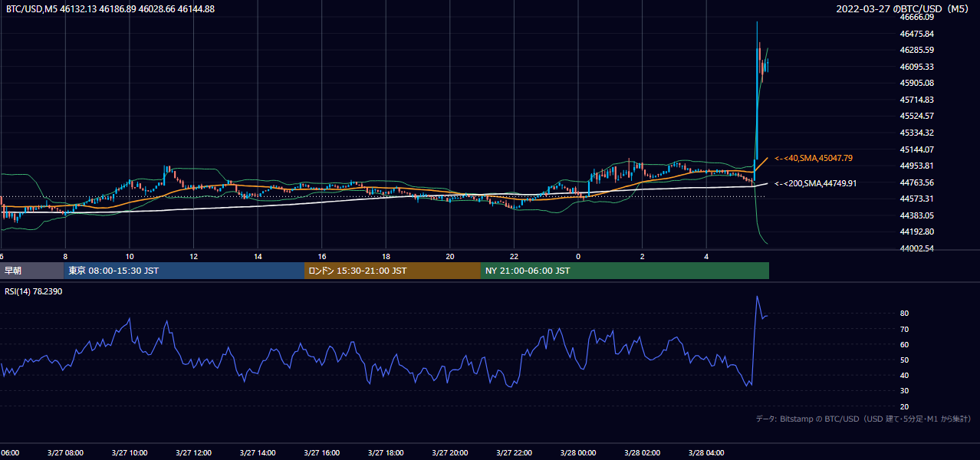Viewport: 980px width, 460px height.
Task: Click the RSI(14) 78.2390 indicator label
Action: pyautogui.click(x=34, y=292)
